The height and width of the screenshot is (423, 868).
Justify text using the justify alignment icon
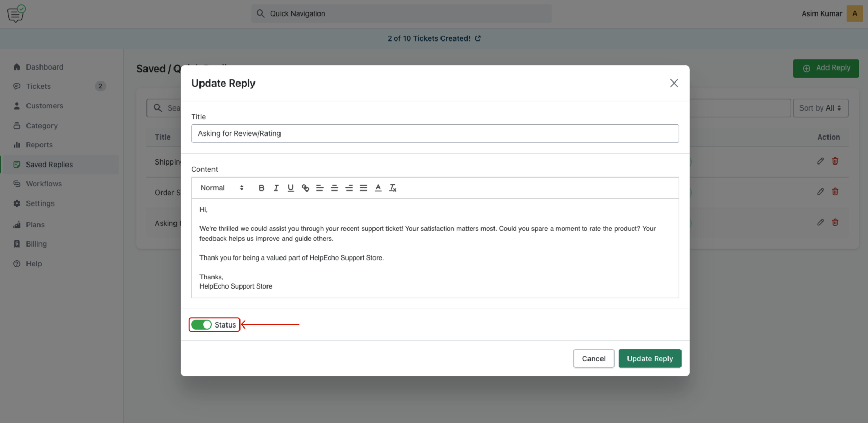(x=364, y=188)
